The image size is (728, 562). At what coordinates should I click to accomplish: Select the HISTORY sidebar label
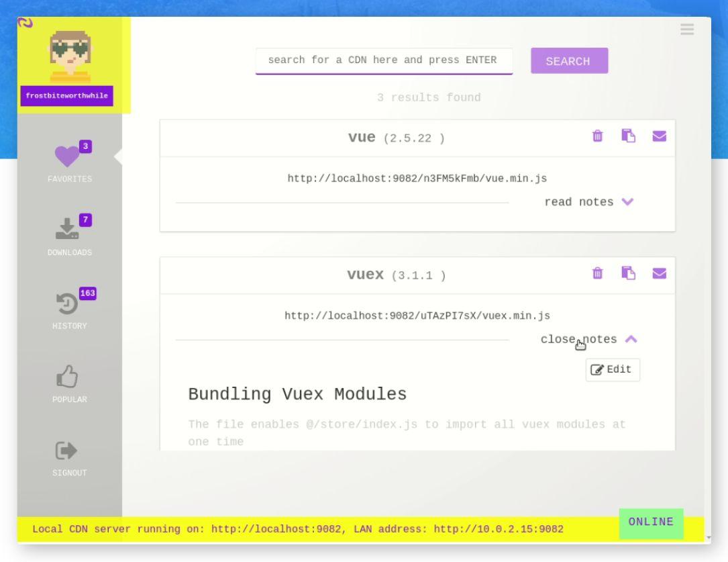tap(70, 326)
